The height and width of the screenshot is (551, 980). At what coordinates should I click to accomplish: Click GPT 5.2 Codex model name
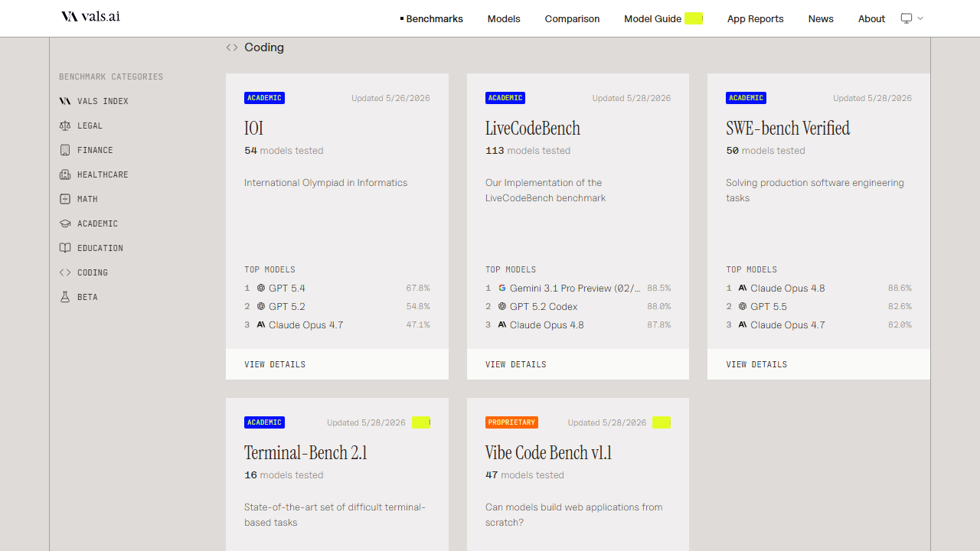tap(544, 307)
